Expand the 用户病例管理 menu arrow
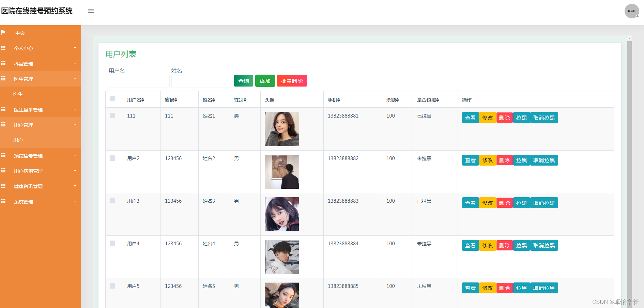Viewport: 644px width, 308px height. 75,171
